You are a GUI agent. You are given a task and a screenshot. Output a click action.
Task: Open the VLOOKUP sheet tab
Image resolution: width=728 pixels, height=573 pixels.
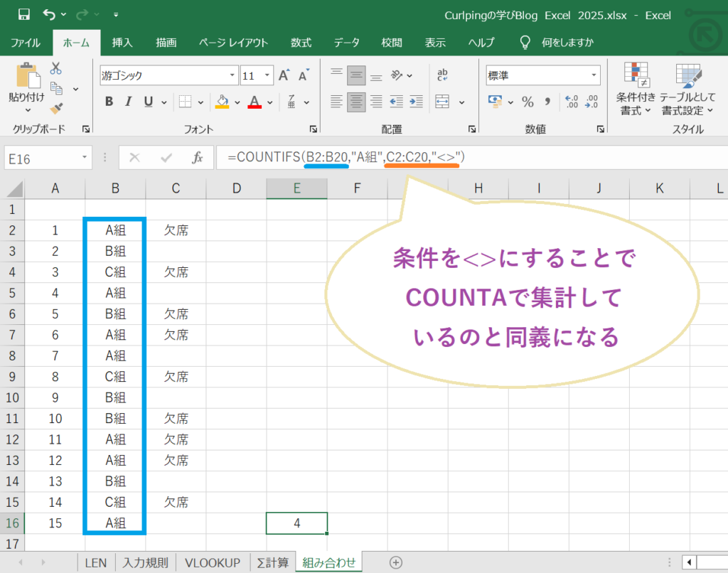click(x=211, y=562)
